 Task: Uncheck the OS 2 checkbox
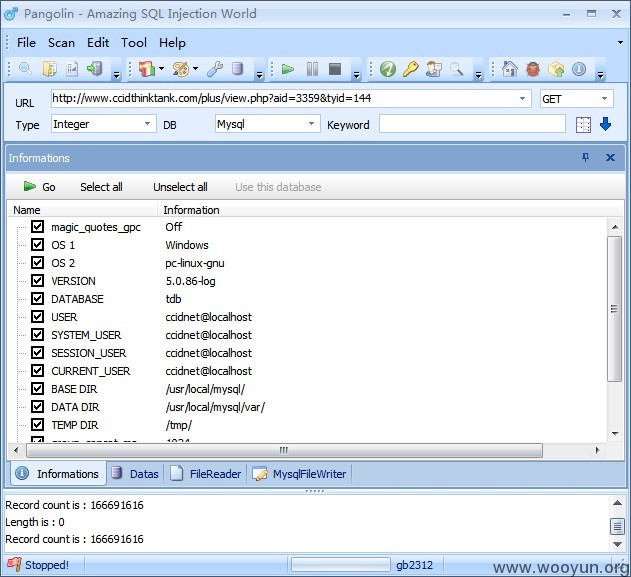[x=37, y=263]
